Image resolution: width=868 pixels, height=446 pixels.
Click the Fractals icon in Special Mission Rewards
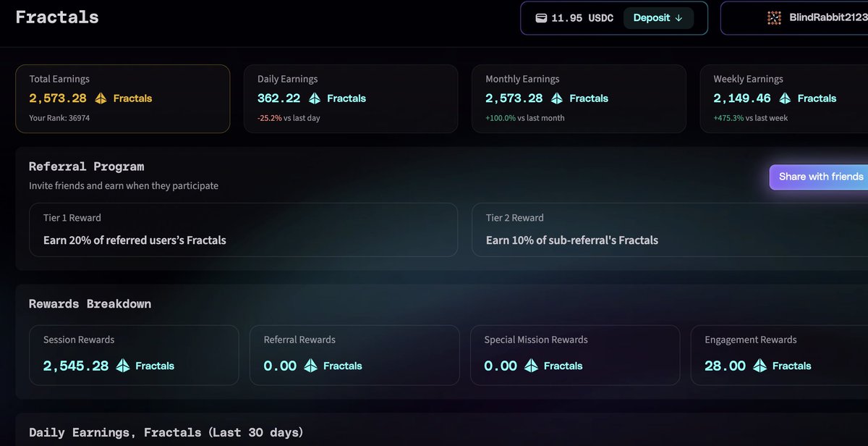click(x=531, y=366)
